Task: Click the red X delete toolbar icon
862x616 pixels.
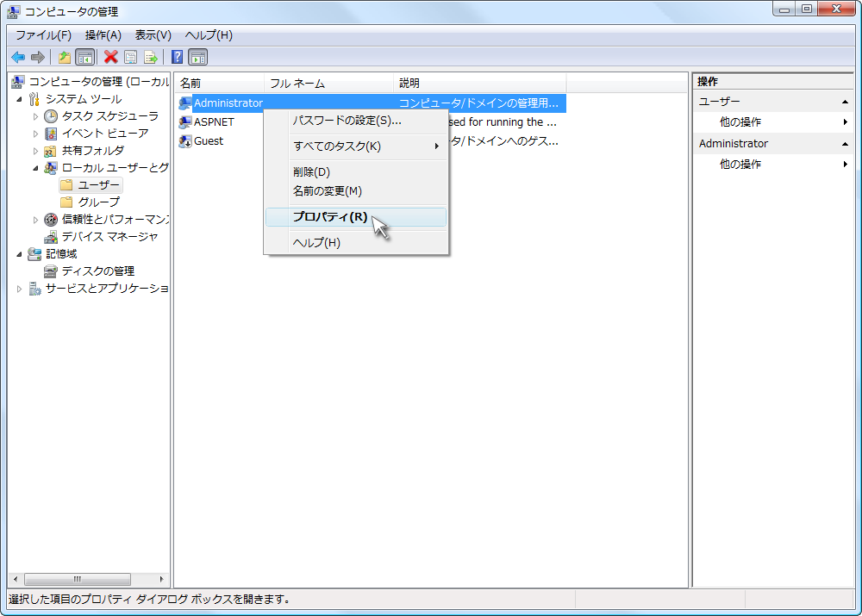Action: point(110,57)
